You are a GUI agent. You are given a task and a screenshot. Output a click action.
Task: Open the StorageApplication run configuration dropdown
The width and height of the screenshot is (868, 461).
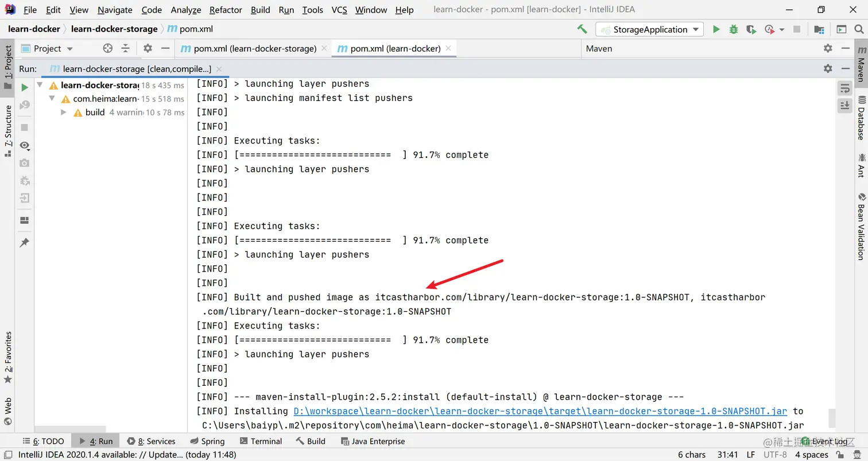pos(696,29)
